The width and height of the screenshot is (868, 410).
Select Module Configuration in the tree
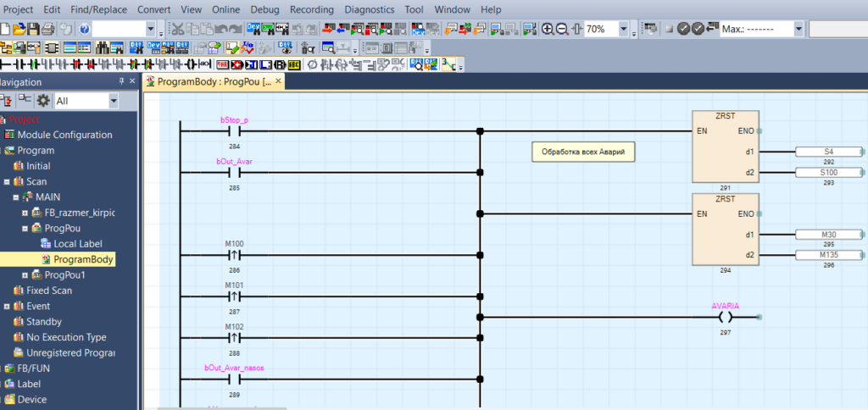point(64,135)
